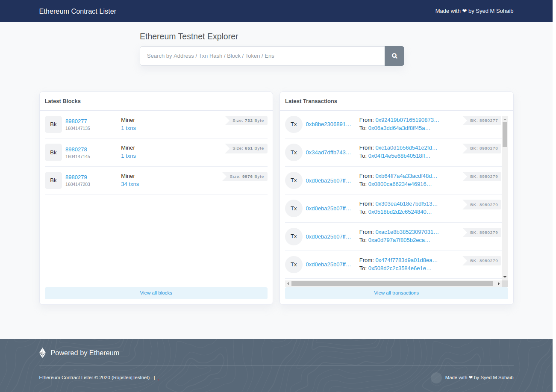Screen dimensions: 556x392
Task: Open To address 0x0800ca66234e46916…
Action: pyautogui.click(x=400, y=184)
